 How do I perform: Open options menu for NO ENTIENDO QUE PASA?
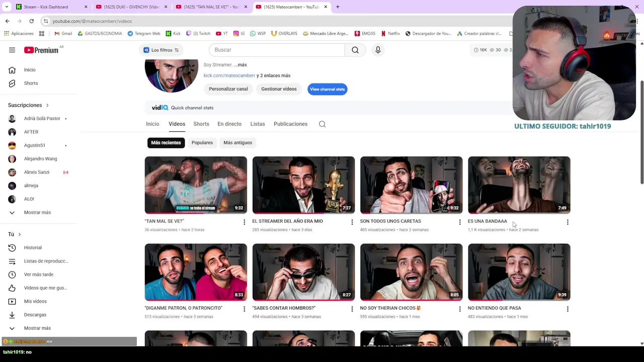point(568,309)
